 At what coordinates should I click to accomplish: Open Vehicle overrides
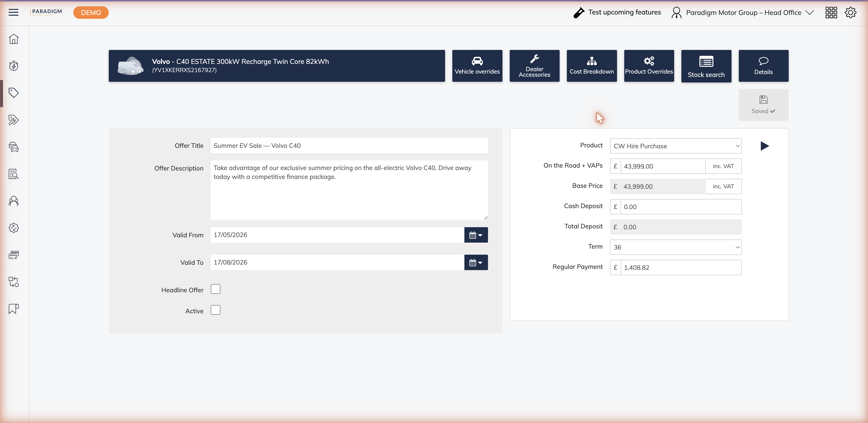pos(477,66)
